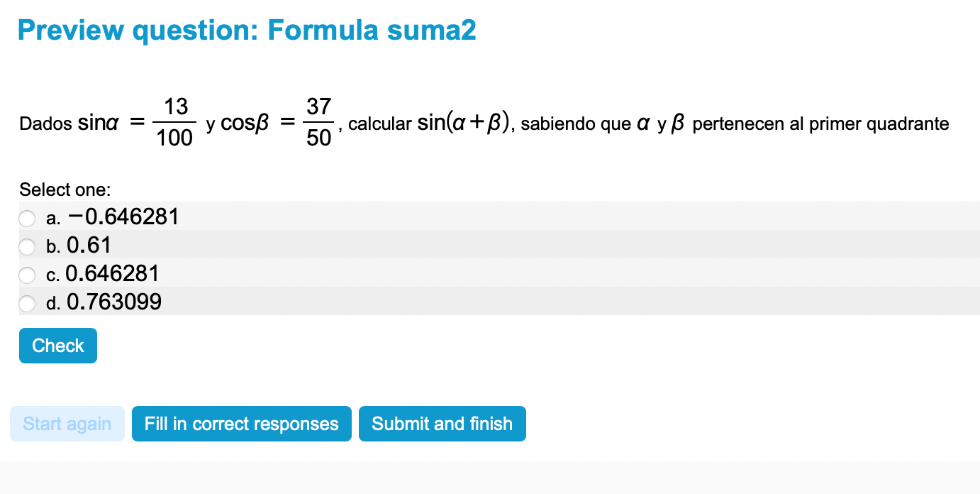Click the answer text −0.646281
Screen dimensions: 980x494
tap(123, 216)
